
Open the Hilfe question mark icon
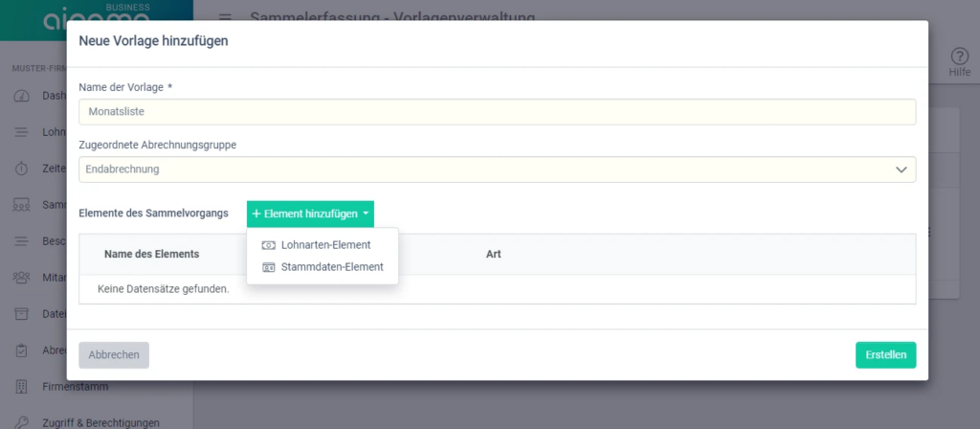959,57
